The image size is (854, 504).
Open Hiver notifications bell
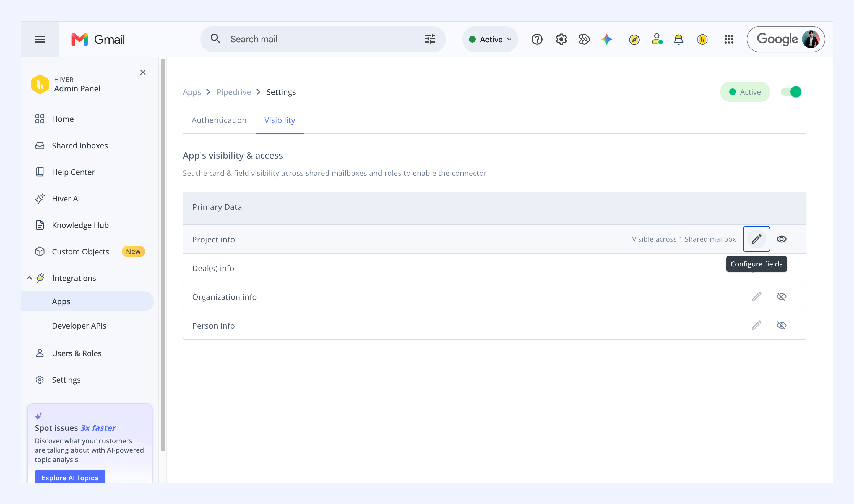click(x=679, y=40)
